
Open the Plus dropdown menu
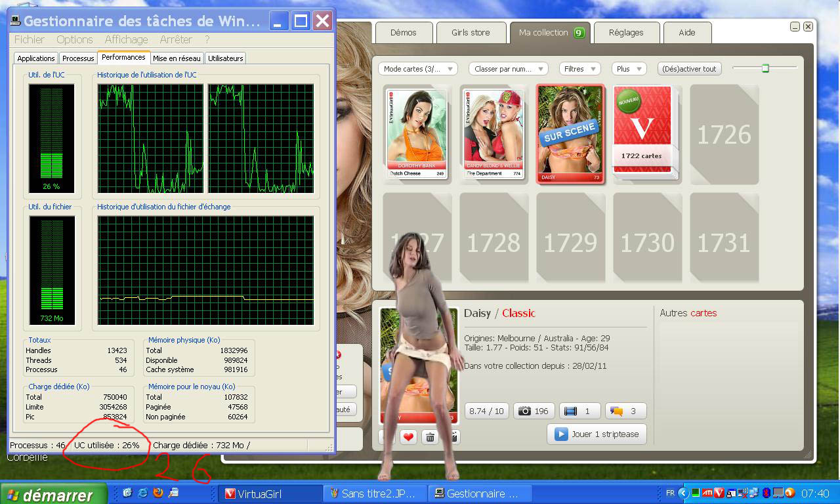(629, 69)
